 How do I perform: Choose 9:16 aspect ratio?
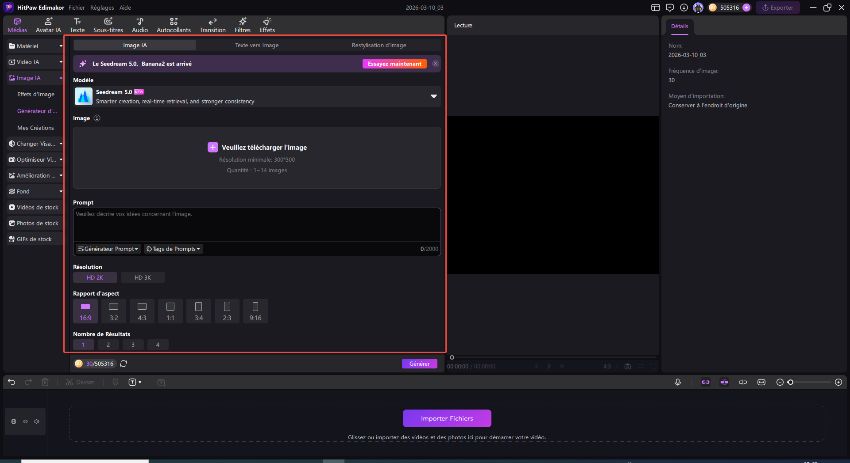255,311
